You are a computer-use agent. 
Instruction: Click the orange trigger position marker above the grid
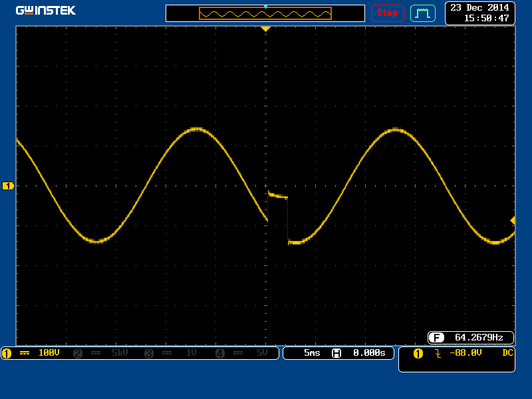[x=265, y=29]
